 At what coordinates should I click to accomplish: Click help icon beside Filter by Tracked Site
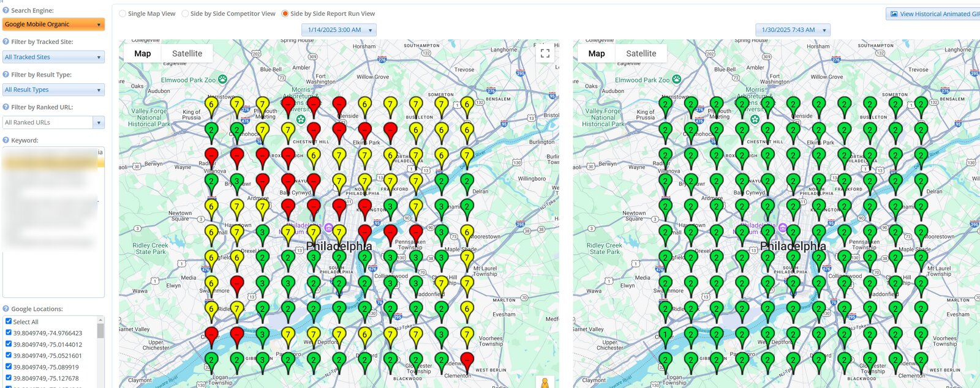pyautogui.click(x=6, y=42)
